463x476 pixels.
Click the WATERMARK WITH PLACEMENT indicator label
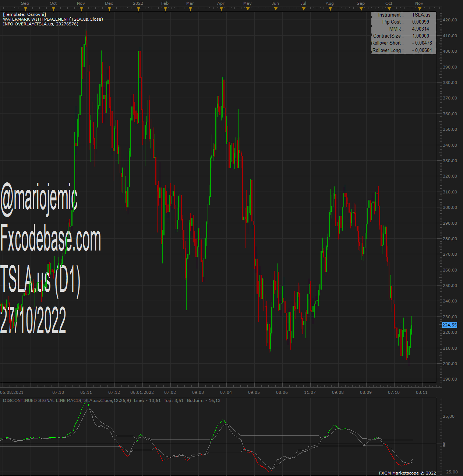[53, 19]
